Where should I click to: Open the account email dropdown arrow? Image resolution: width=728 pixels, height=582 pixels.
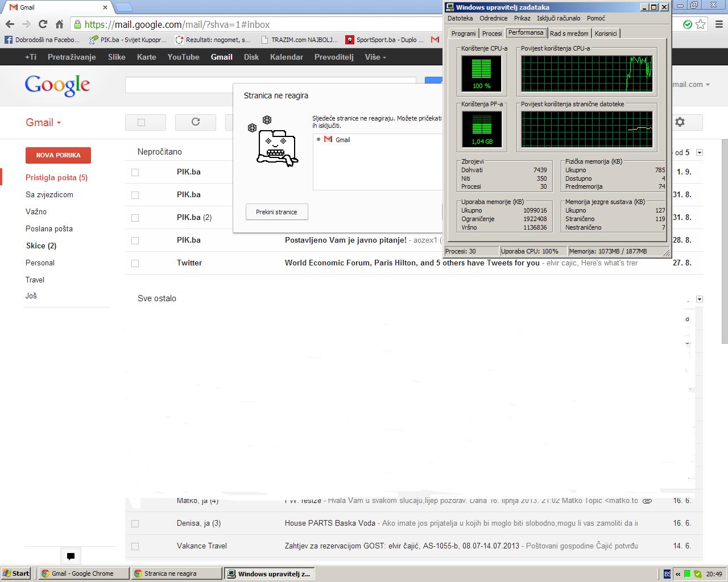point(708,85)
